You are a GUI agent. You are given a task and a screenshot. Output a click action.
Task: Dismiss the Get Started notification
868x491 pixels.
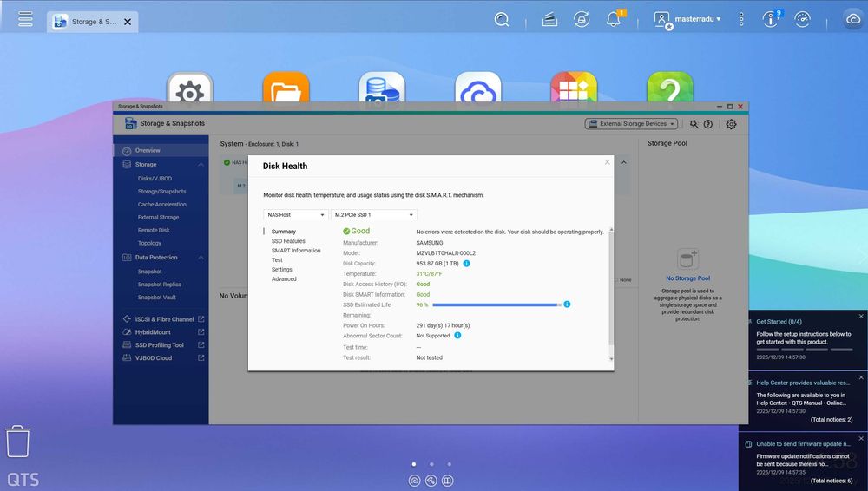click(x=861, y=316)
